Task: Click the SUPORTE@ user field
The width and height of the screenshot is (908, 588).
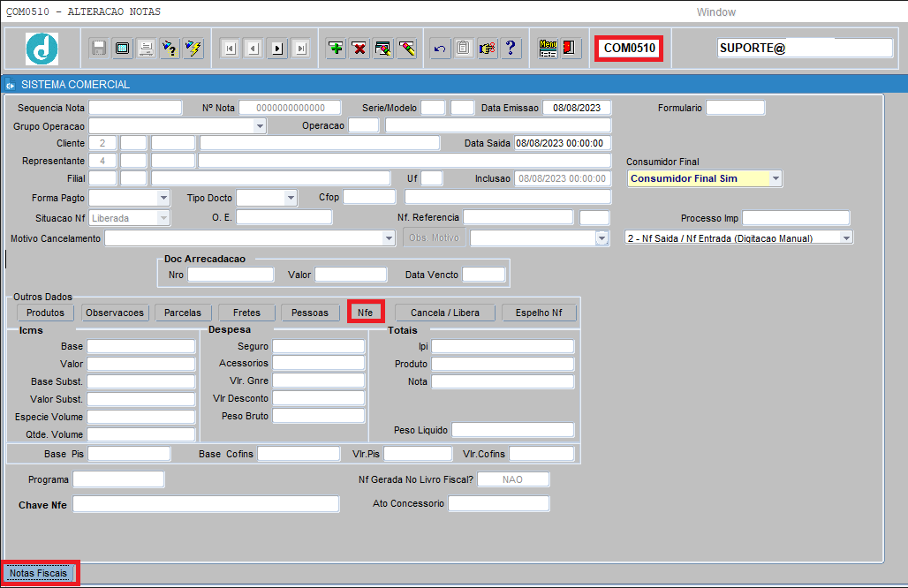Action: 805,48
